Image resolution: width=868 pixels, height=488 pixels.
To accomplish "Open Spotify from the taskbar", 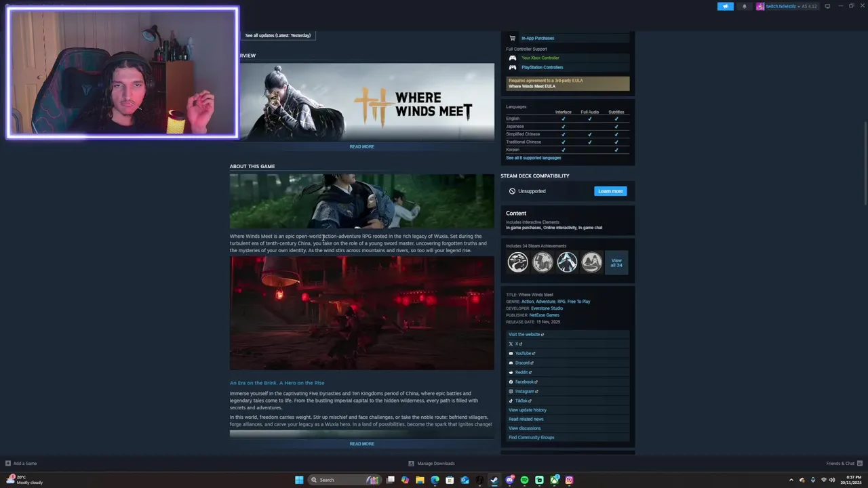I will pos(524,480).
